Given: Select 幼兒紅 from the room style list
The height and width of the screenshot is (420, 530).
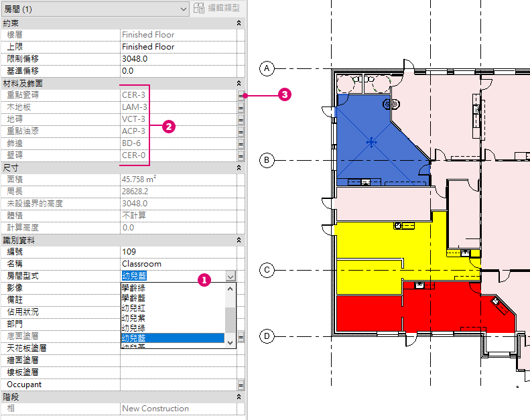Looking at the screenshot, I should tap(173, 308).
